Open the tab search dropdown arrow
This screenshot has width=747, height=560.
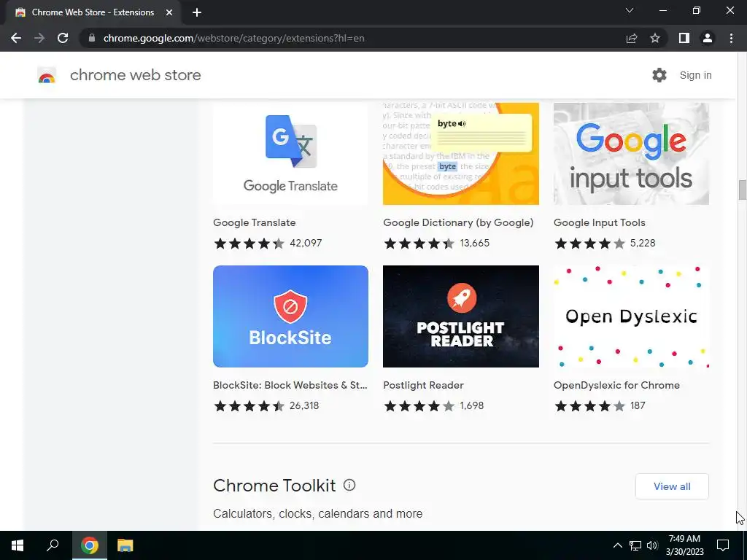(x=630, y=10)
